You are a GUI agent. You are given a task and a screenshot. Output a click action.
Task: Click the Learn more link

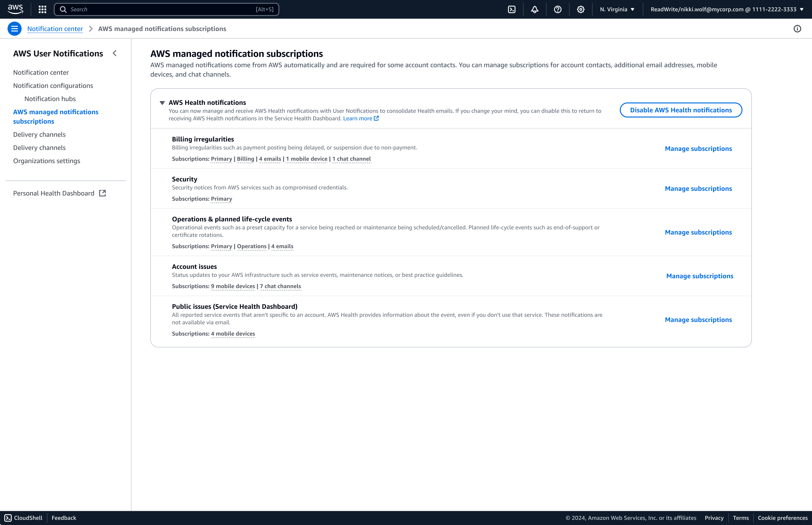tap(357, 118)
